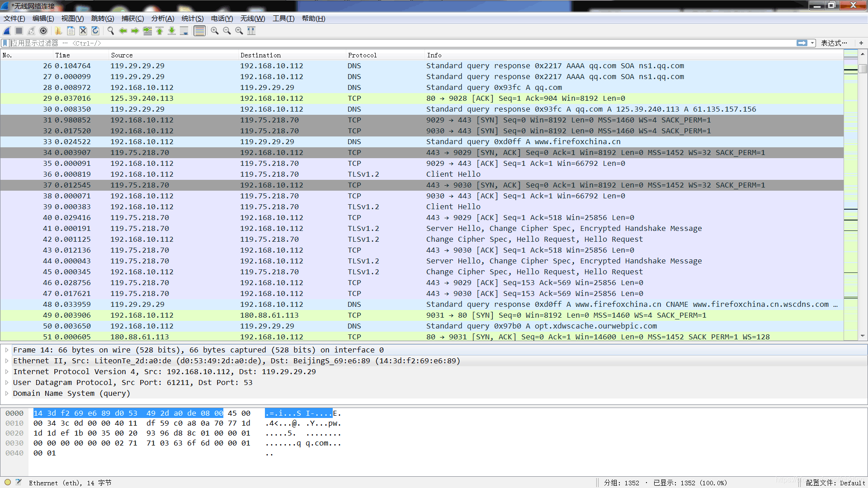Open the 捕获(C) menu
This screenshot has width=868, height=488.
pos(132,19)
